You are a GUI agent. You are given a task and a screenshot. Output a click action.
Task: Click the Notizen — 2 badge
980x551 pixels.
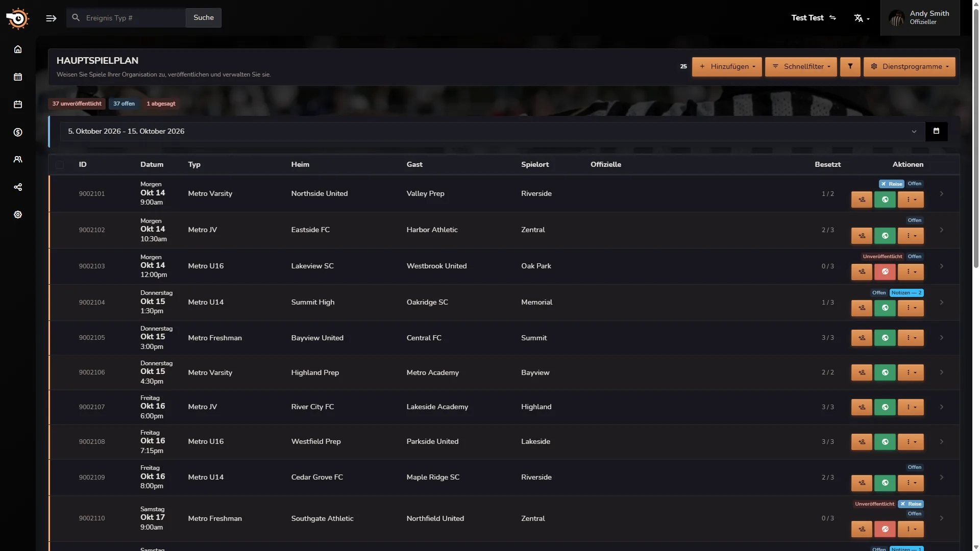(x=906, y=293)
